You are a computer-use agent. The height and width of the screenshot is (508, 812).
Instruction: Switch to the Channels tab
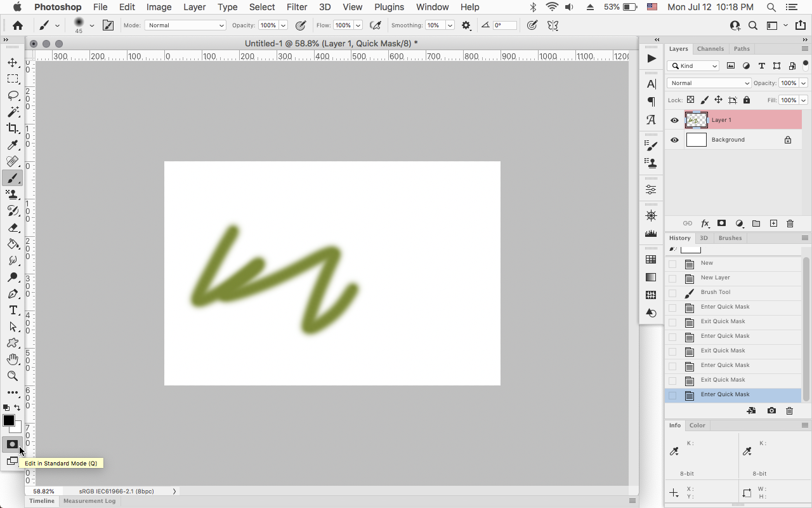(x=710, y=48)
